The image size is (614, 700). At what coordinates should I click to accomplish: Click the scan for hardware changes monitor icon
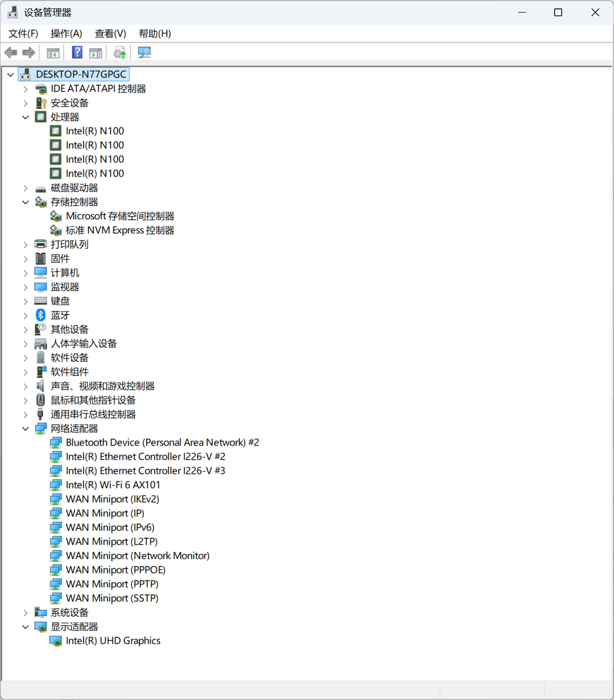144,52
